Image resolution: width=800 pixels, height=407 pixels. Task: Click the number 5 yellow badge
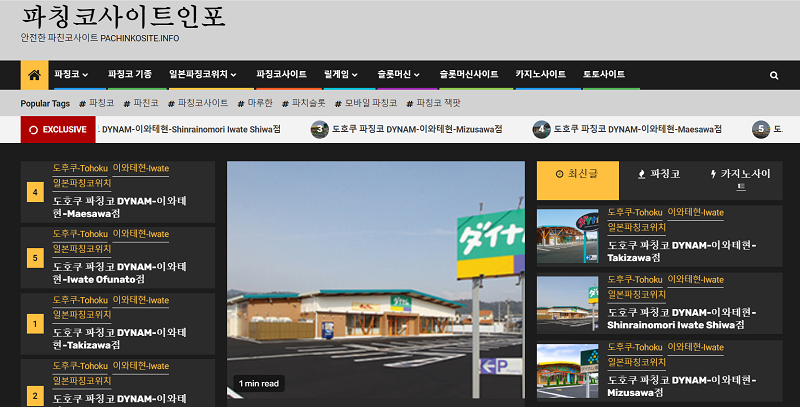(x=35, y=258)
